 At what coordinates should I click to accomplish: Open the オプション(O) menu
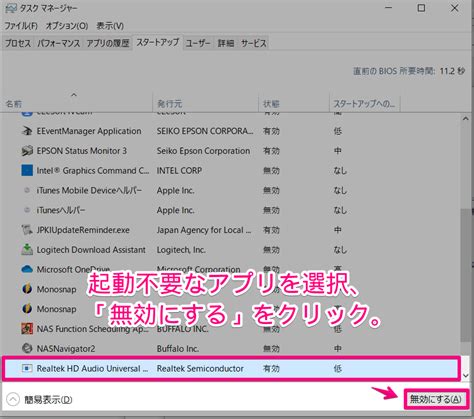tap(67, 26)
